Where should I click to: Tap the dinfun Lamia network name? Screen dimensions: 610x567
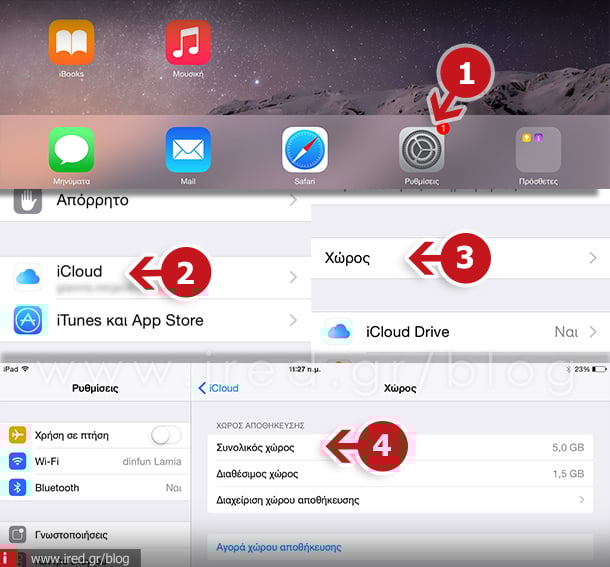pos(152,461)
